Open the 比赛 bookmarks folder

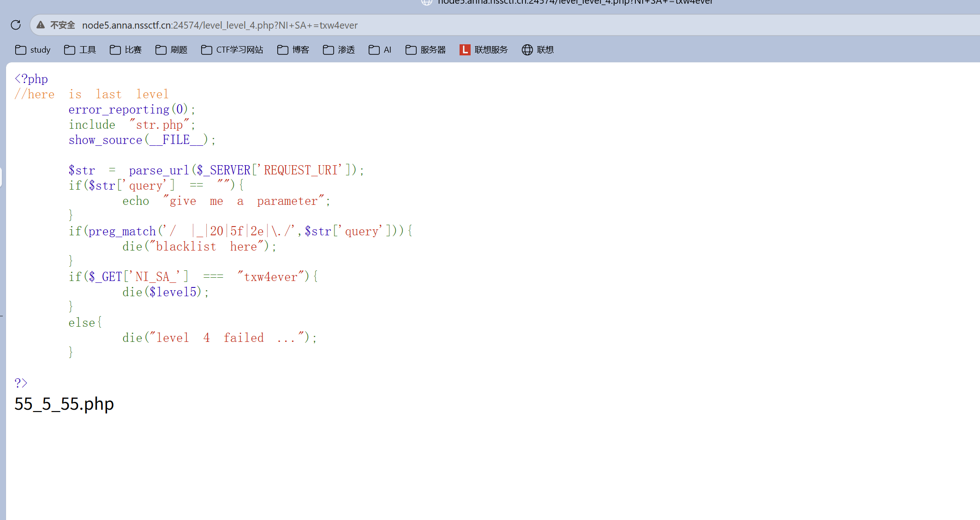point(125,50)
